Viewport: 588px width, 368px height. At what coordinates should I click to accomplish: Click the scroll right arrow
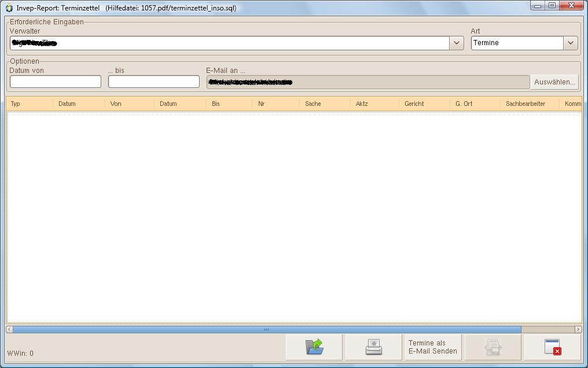click(x=578, y=329)
